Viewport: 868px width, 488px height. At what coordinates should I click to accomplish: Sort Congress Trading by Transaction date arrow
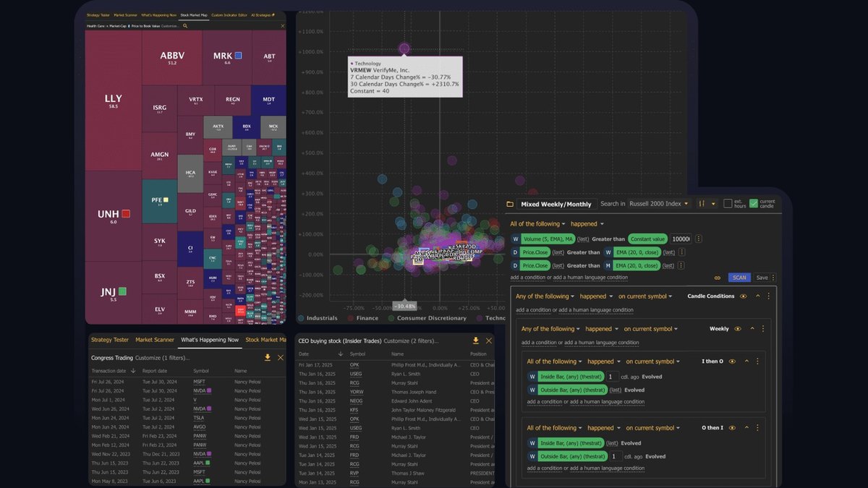pos(133,371)
